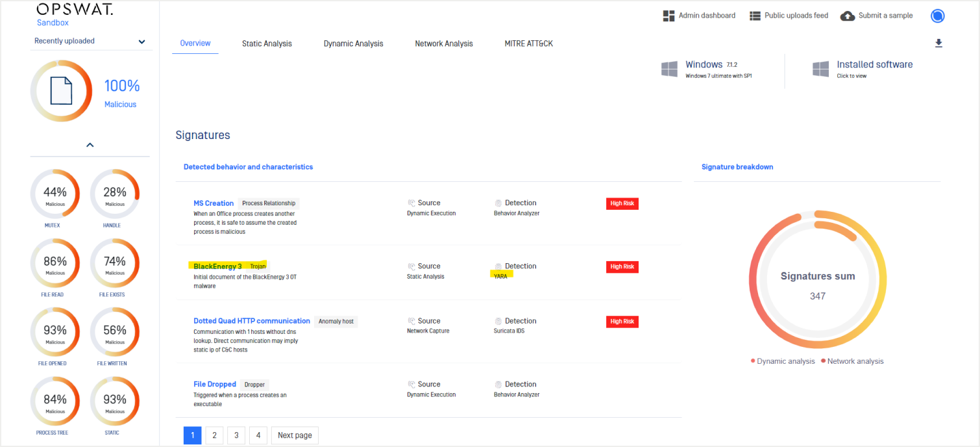Click High Risk badge in MS Creation row

pos(622,203)
